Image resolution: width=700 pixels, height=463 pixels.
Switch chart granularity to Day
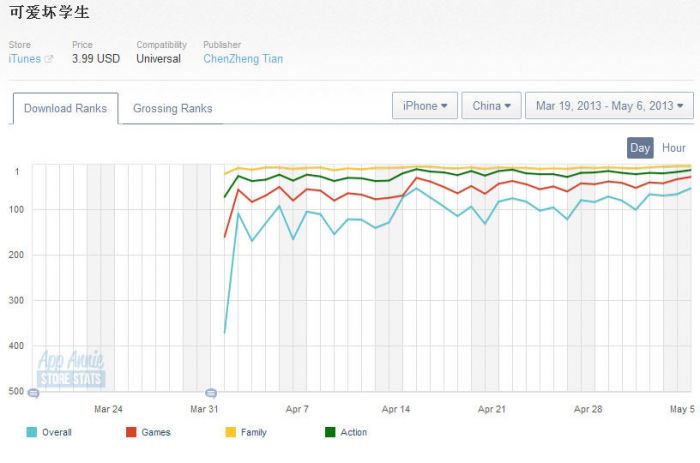tap(641, 148)
